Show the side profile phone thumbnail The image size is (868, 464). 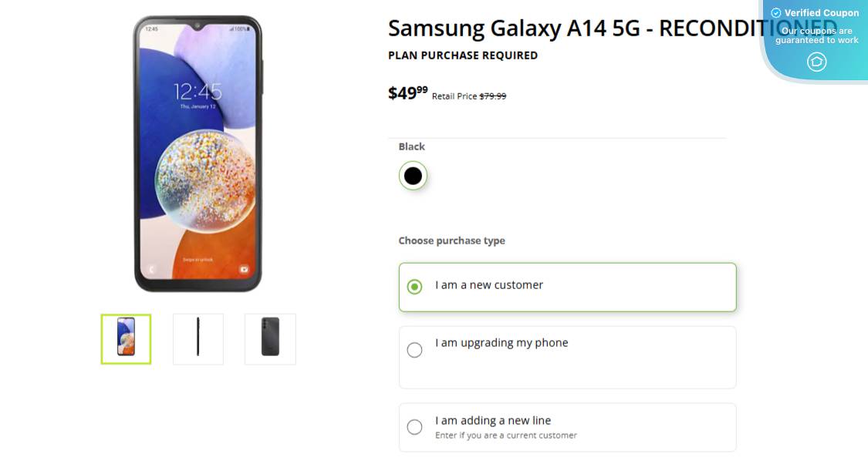198,339
